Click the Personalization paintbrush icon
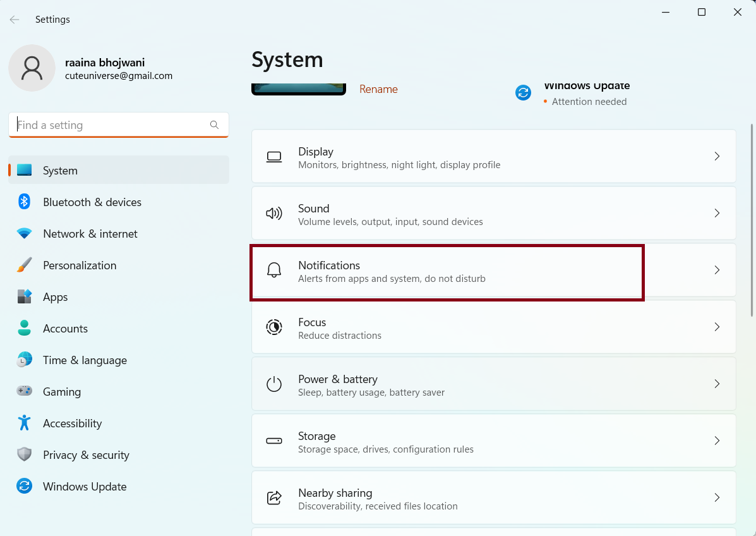 tap(24, 265)
